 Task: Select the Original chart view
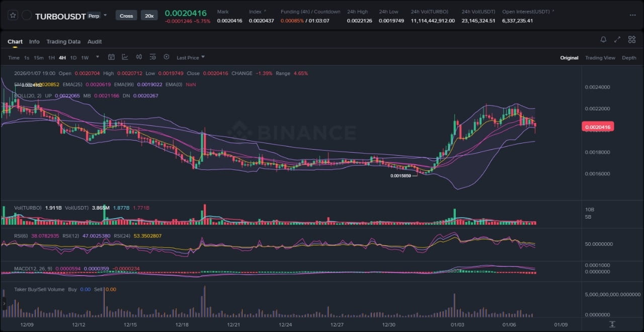click(569, 58)
